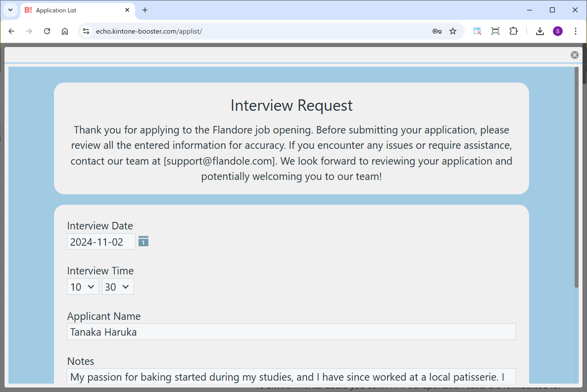Click the form's vertical scrollbar
Viewport: 587px width, 392px height.
tap(576, 178)
